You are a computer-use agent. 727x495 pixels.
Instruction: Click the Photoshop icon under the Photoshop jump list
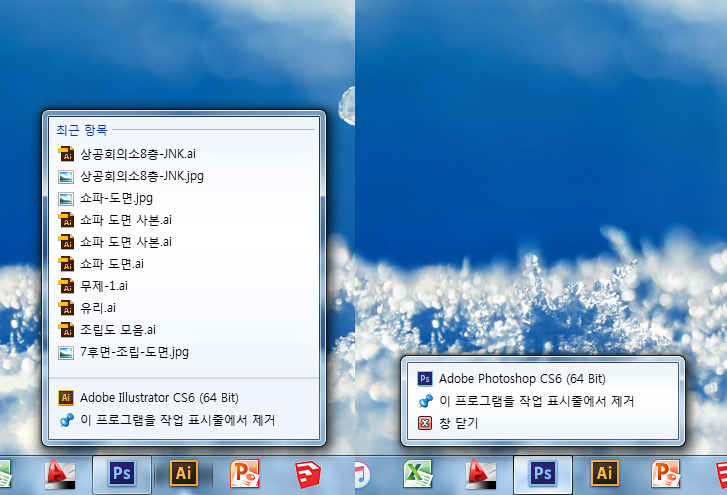tap(543, 474)
